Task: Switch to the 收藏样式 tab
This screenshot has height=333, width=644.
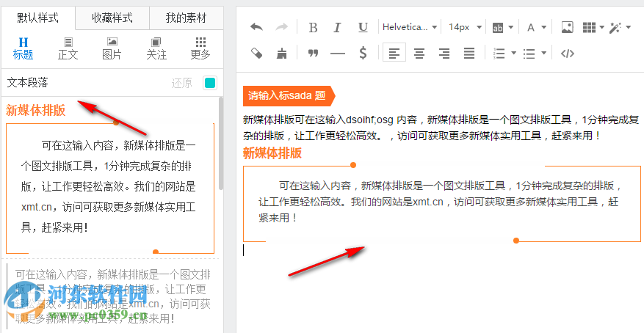Action: (x=112, y=18)
